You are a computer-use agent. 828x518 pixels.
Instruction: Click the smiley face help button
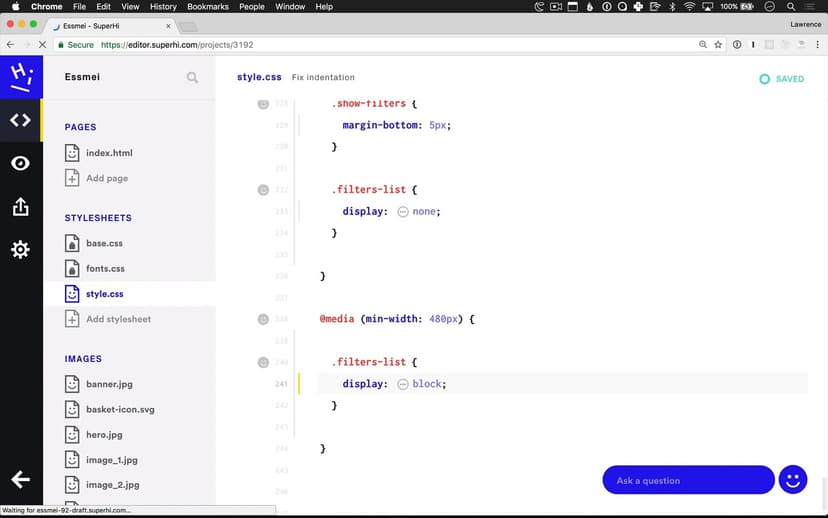point(792,480)
